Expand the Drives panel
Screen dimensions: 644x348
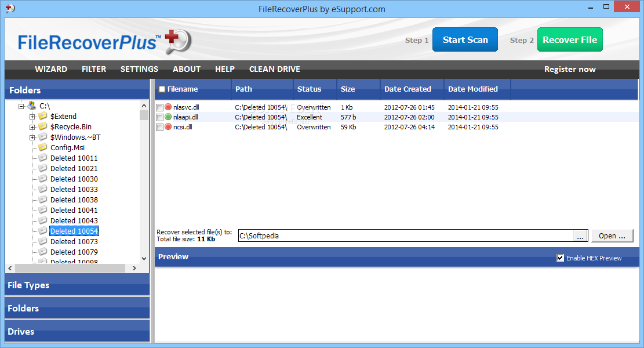click(x=77, y=331)
